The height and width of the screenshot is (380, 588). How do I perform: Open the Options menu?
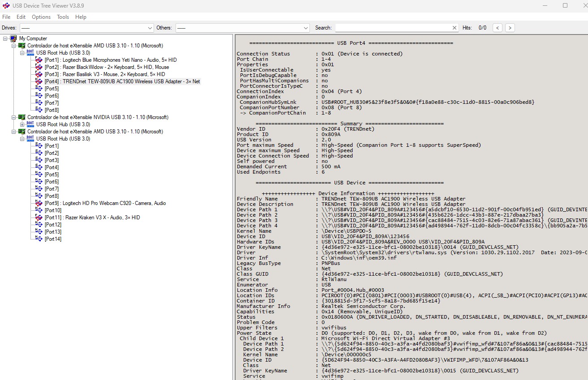(41, 17)
